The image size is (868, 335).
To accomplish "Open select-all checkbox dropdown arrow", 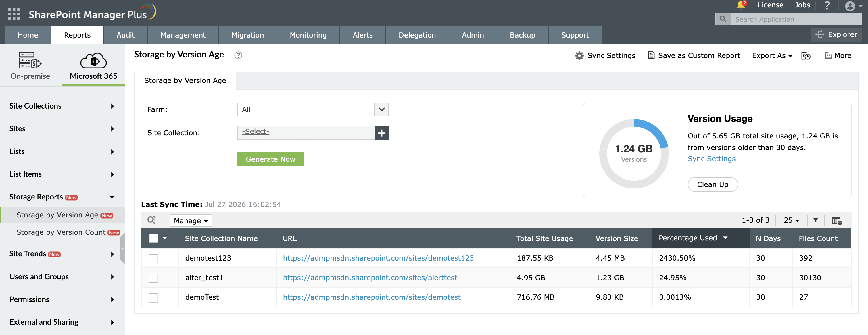I will click(165, 238).
